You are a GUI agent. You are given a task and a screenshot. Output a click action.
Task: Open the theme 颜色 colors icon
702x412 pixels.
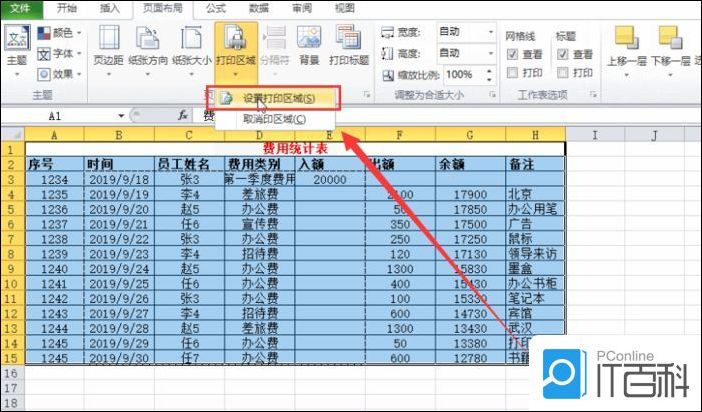click(x=44, y=33)
